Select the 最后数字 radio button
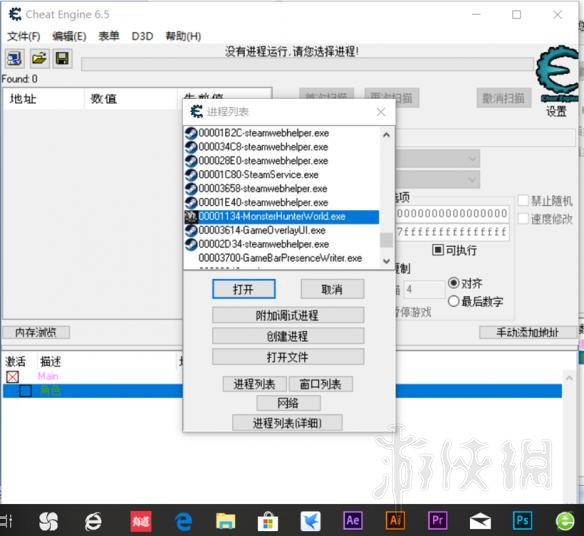The height and width of the screenshot is (536, 584). tap(453, 301)
